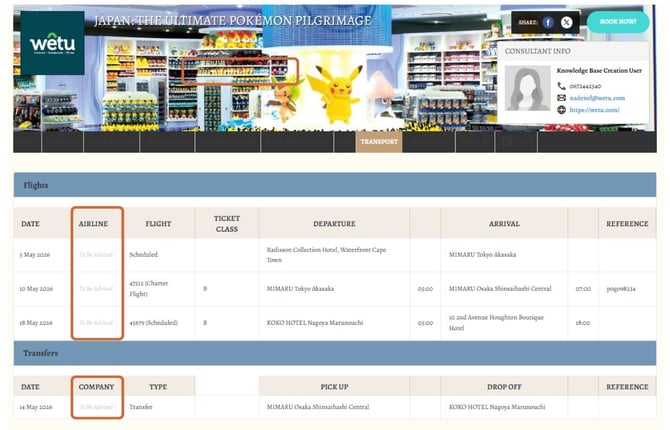Click Flights table Reference column header
The image size is (670, 430).
pyautogui.click(x=627, y=224)
